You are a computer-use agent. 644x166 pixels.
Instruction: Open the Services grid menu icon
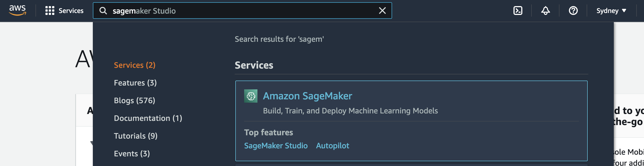[x=50, y=11]
